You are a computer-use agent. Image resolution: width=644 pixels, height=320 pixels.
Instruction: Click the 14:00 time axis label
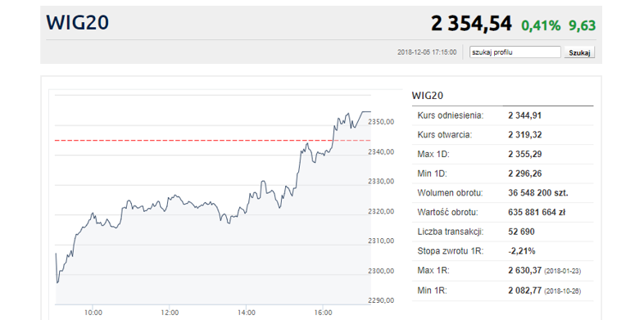click(x=246, y=313)
